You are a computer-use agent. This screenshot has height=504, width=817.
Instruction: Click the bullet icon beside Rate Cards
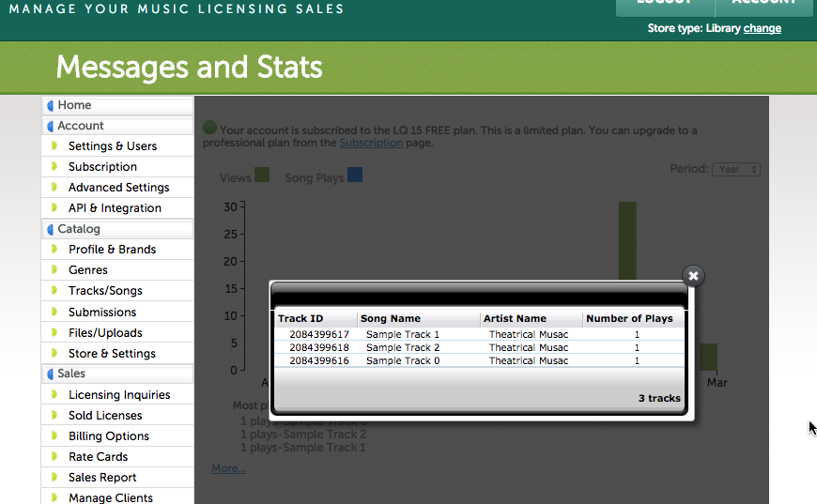(x=54, y=457)
